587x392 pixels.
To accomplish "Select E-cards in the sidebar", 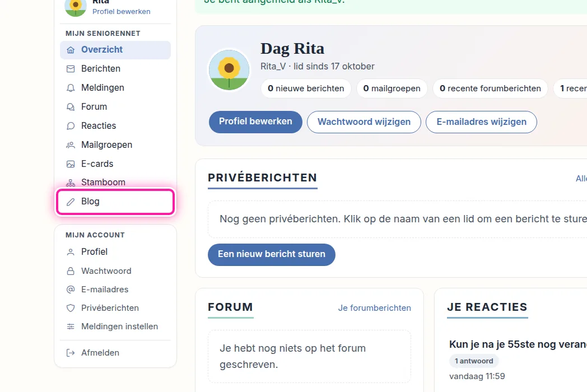I will point(115,164).
